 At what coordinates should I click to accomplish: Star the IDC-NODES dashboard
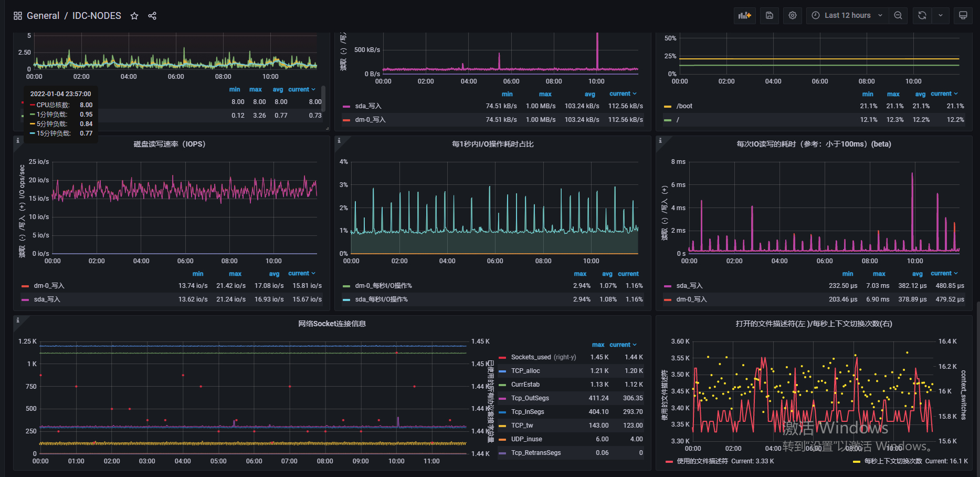(134, 16)
